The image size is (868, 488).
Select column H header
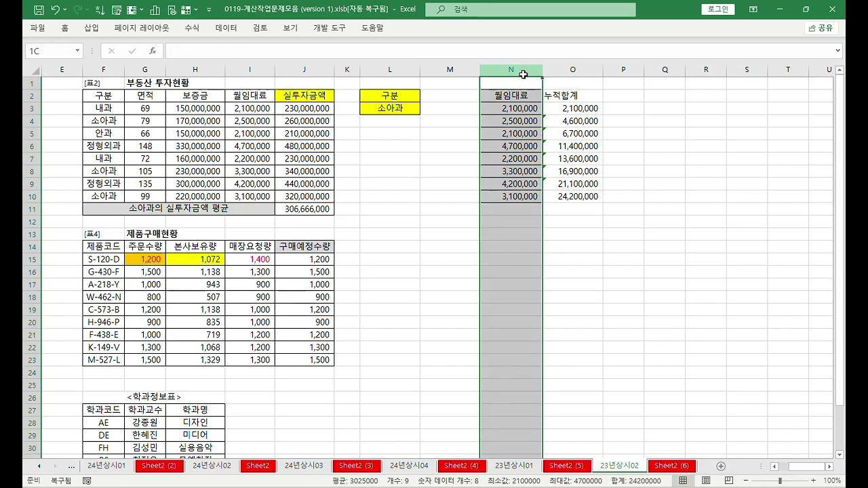(x=195, y=70)
